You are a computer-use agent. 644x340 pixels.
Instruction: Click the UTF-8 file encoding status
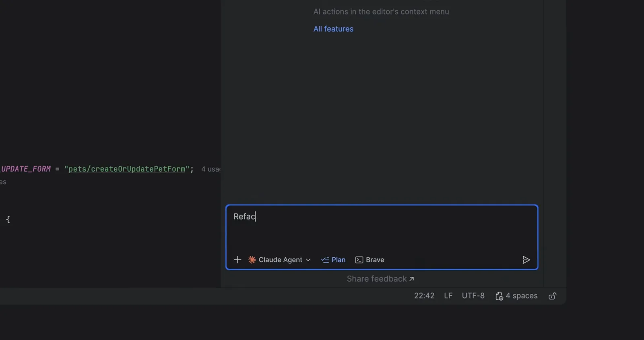[473, 296]
